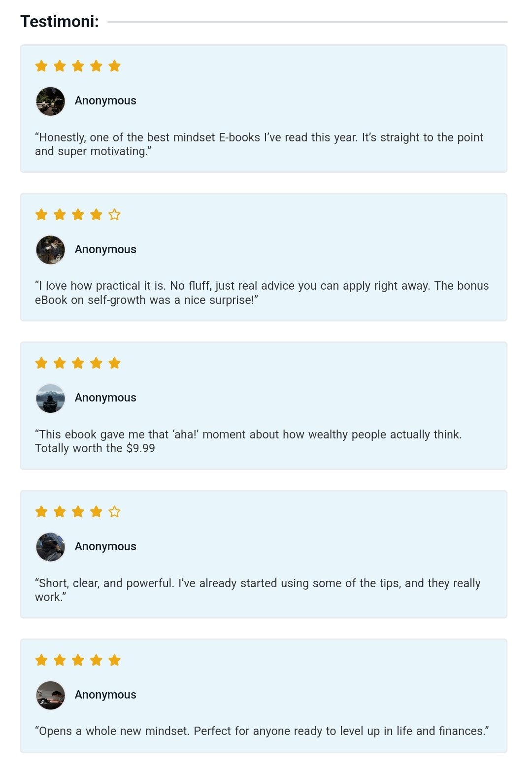
Task: Click the first star above "I love how practical"
Action: (41, 215)
